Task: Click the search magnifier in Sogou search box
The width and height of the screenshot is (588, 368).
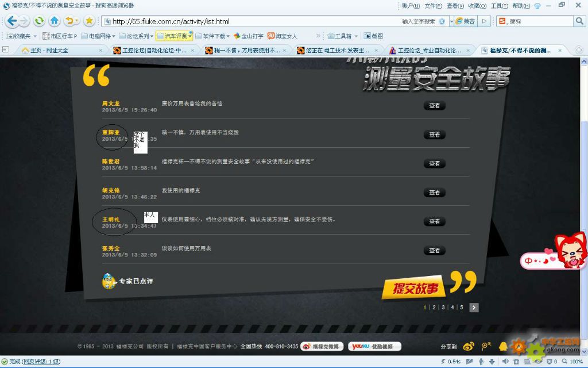Action: point(579,21)
